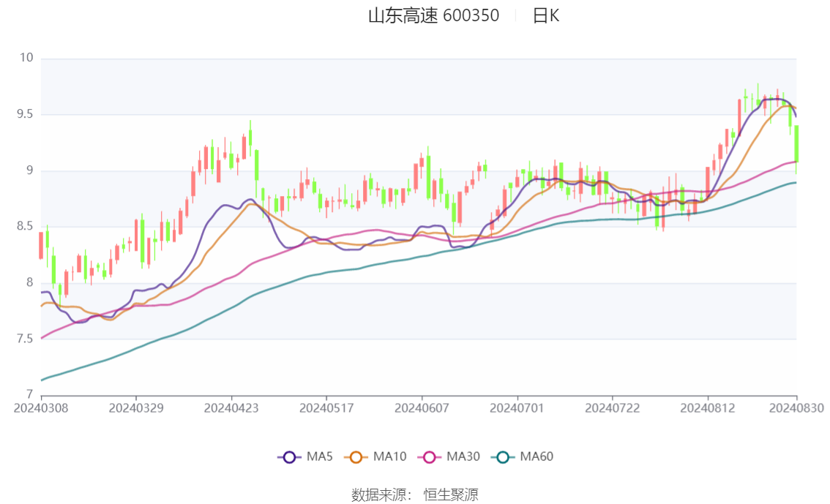Click the 20240607 date on the axis

click(x=422, y=408)
